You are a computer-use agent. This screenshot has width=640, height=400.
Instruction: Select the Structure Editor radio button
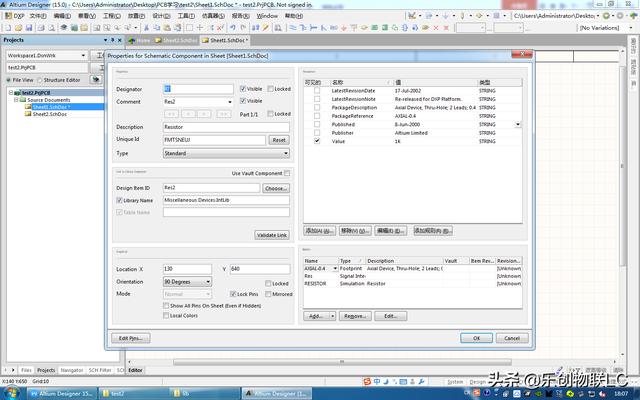tap(40, 80)
